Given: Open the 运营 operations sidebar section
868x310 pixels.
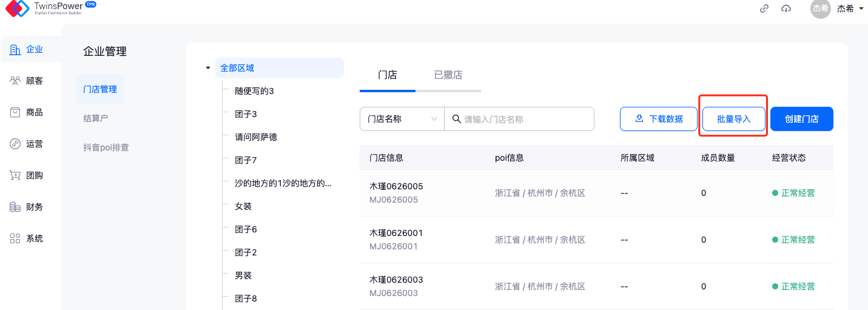Looking at the screenshot, I should [27, 144].
